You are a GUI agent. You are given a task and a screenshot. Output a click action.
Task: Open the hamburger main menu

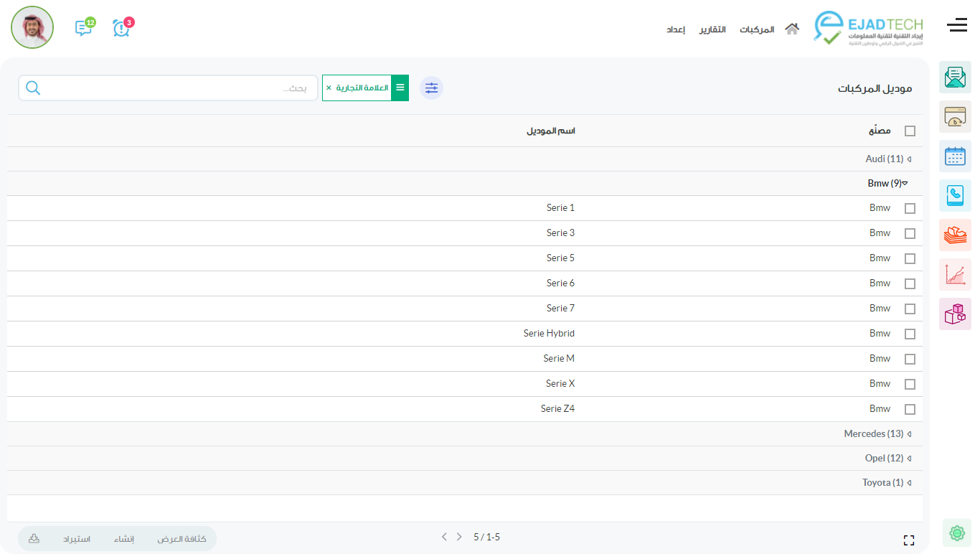click(x=956, y=26)
